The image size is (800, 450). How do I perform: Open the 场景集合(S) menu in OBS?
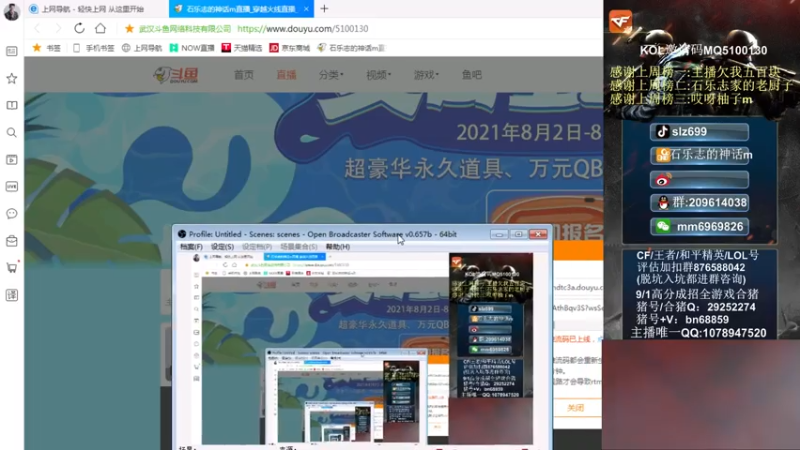pyautogui.click(x=298, y=246)
